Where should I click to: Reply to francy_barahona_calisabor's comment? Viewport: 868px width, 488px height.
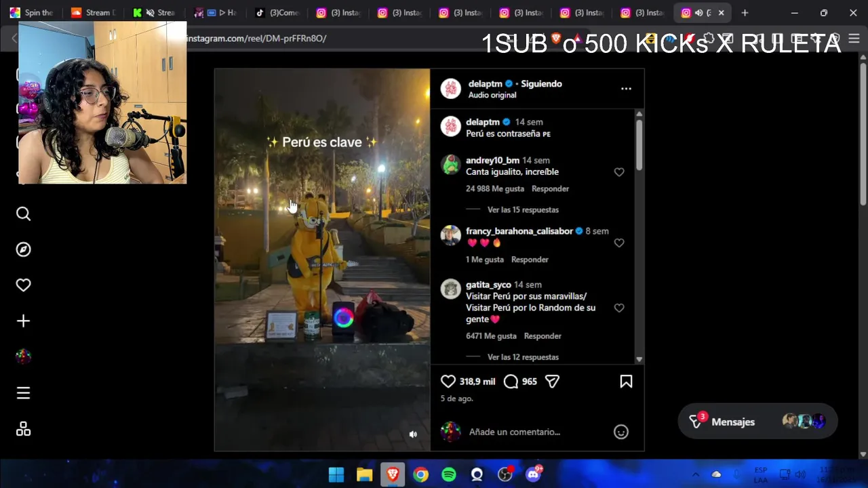click(530, 259)
